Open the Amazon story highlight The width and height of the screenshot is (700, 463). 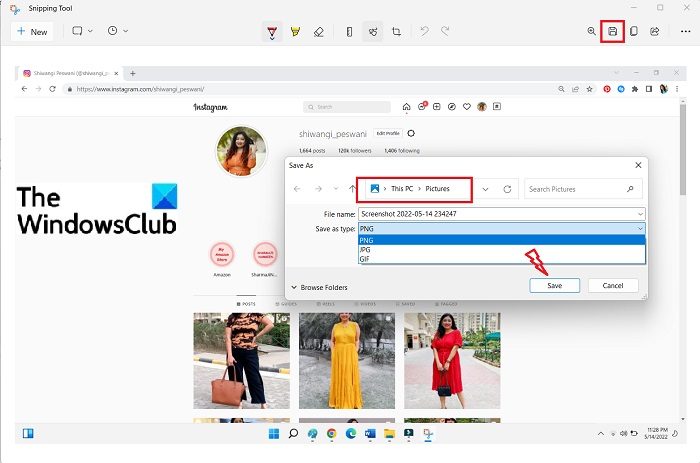pos(222,255)
